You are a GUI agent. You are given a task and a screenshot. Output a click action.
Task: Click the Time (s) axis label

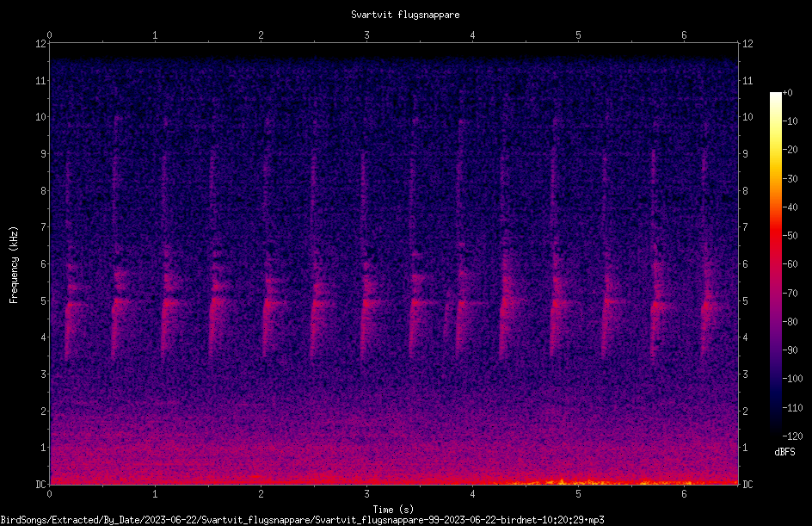point(393,510)
